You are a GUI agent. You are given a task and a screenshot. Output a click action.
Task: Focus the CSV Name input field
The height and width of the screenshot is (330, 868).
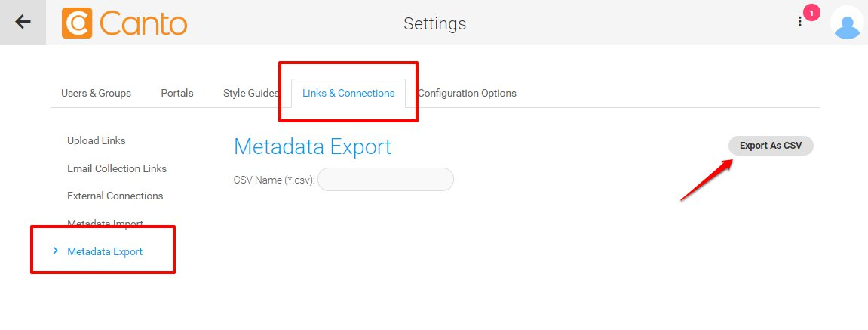point(386,180)
